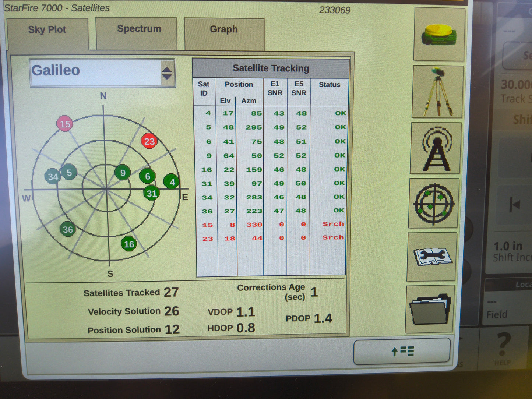Tap the menu list button with up arrow
The width and height of the screenshot is (532, 399).
402,351
